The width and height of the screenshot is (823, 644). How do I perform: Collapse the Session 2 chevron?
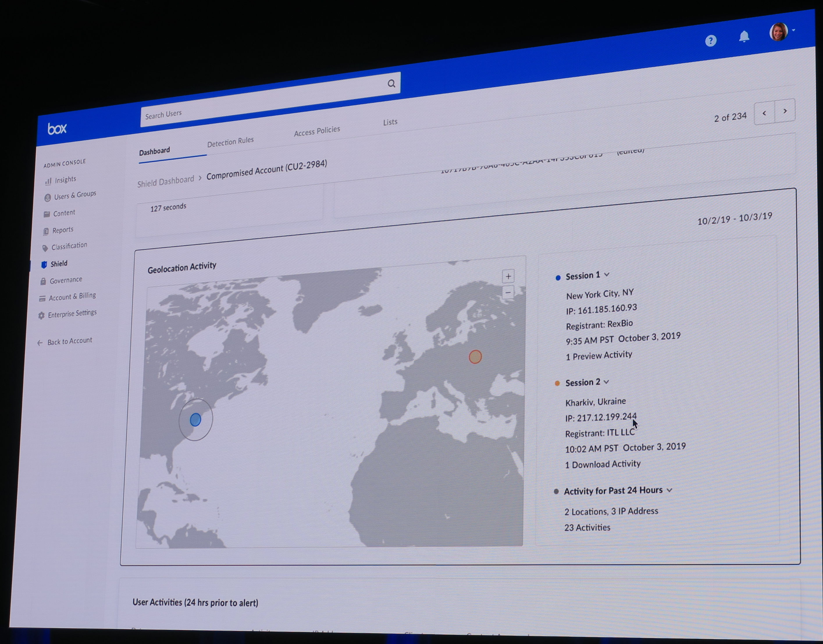coord(606,382)
